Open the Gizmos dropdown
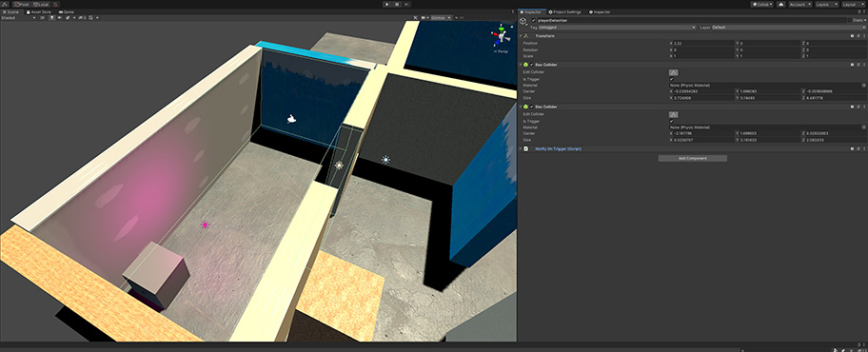 pos(441,18)
